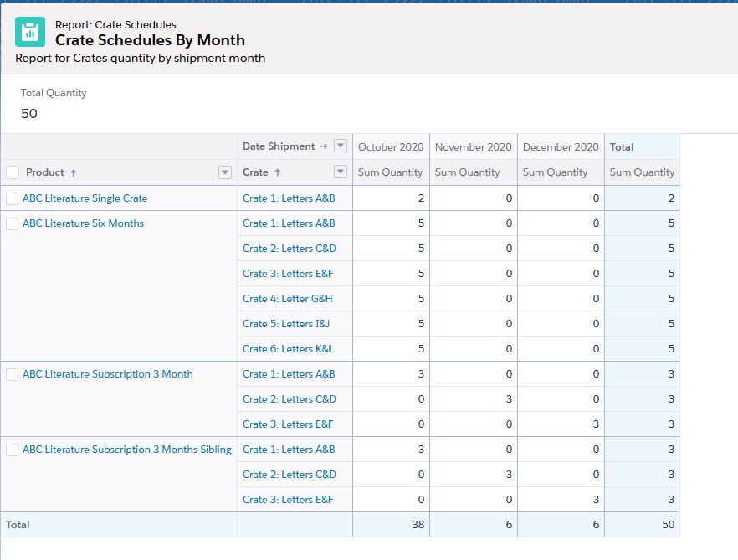This screenshot has height=560, width=738.
Task: Expand the Crate column dropdown menu
Action: (341, 172)
